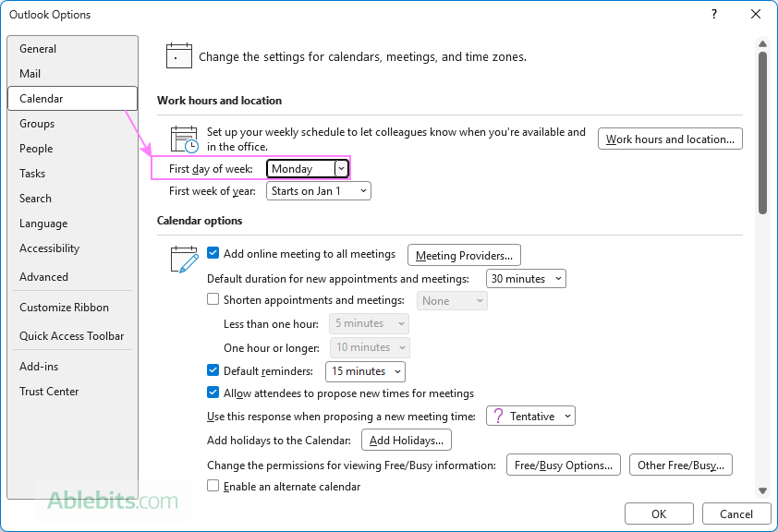Select the Mail category
Viewport: 778px width, 532px height.
(72, 73)
